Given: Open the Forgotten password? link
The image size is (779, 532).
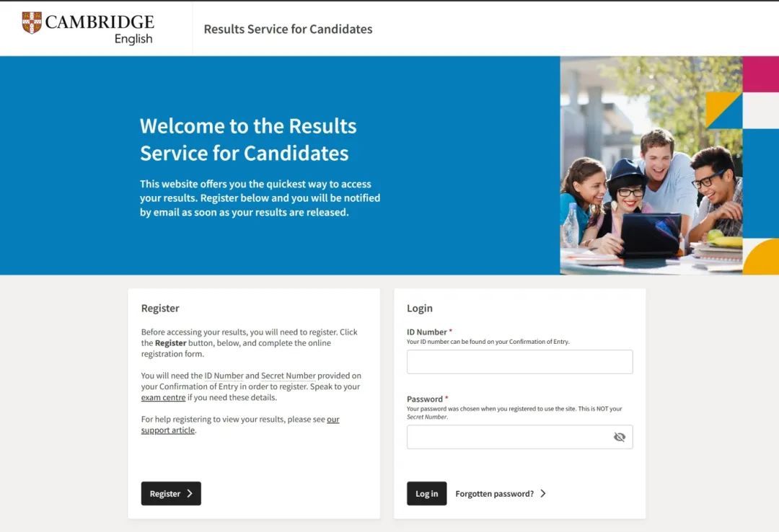Looking at the screenshot, I should (494, 494).
